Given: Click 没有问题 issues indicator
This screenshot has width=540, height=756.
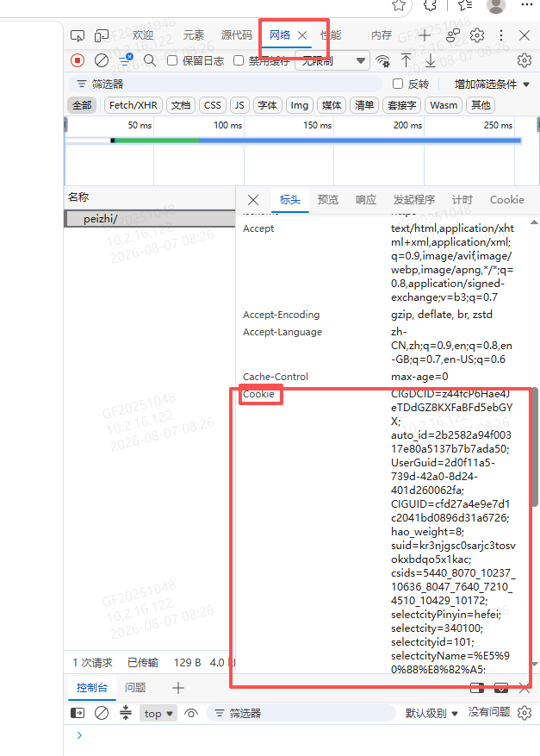Looking at the screenshot, I should click(489, 712).
